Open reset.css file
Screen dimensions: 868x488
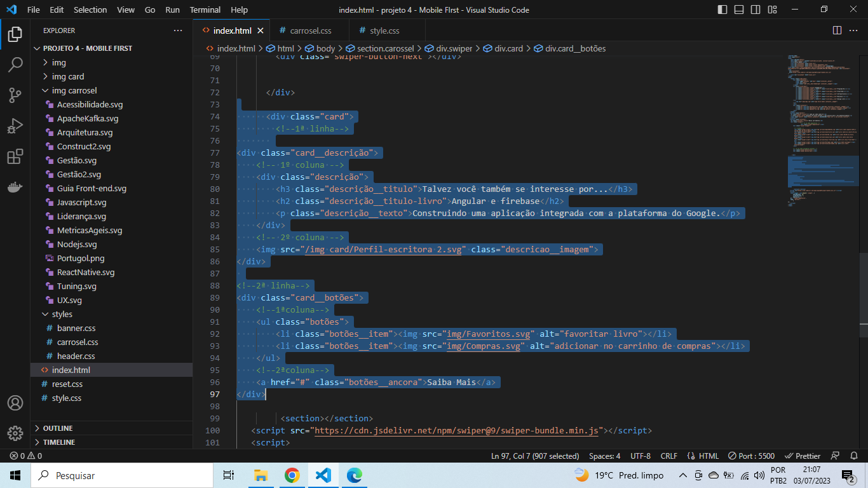111,384
